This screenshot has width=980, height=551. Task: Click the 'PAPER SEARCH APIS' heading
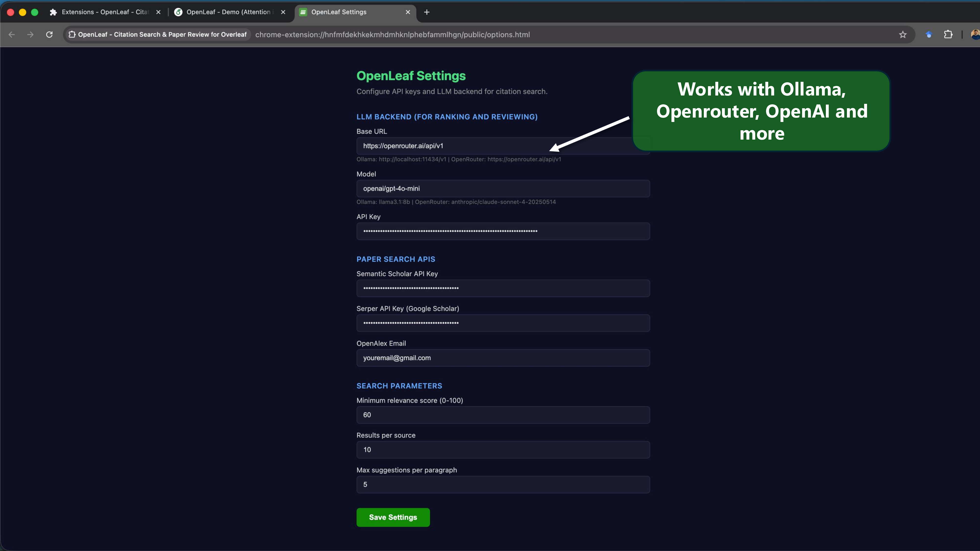(396, 259)
